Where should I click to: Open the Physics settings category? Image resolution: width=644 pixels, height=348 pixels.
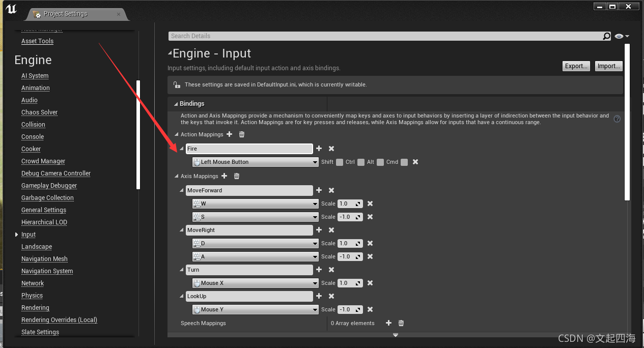tap(32, 296)
